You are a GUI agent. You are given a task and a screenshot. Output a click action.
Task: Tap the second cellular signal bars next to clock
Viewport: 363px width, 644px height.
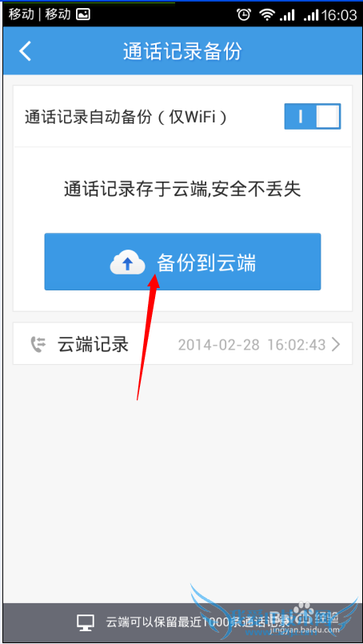pos(311,16)
